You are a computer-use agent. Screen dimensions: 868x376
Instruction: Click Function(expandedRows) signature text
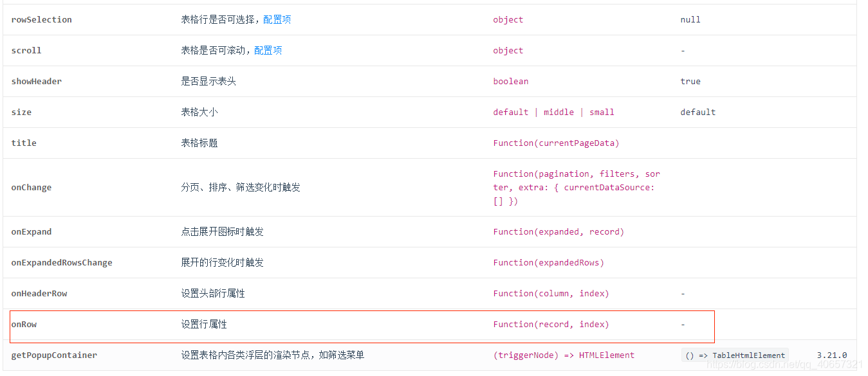tap(548, 262)
